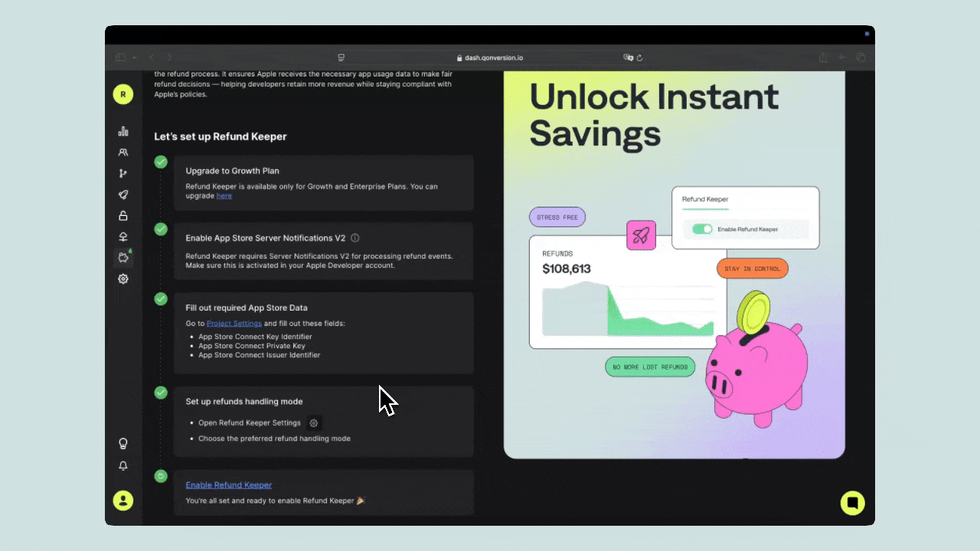Click the rocket icon in the sidebar
This screenshot has width=980, height=551.
[x=123, y=194]
